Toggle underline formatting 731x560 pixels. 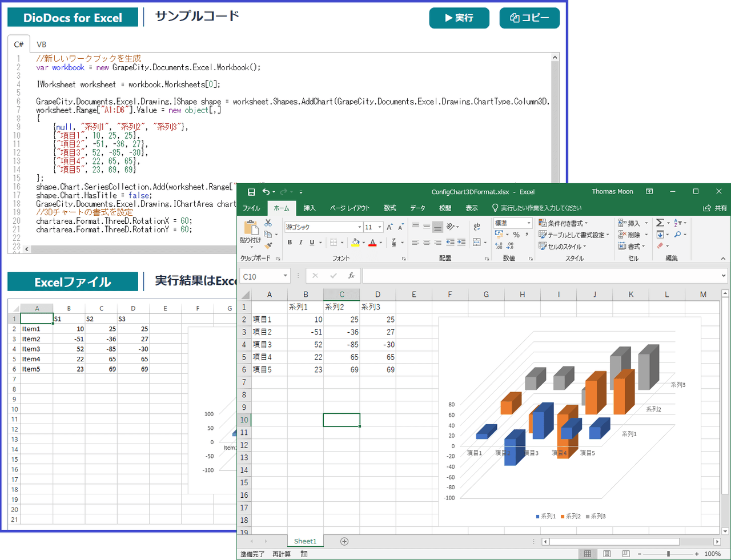(312, 243)
